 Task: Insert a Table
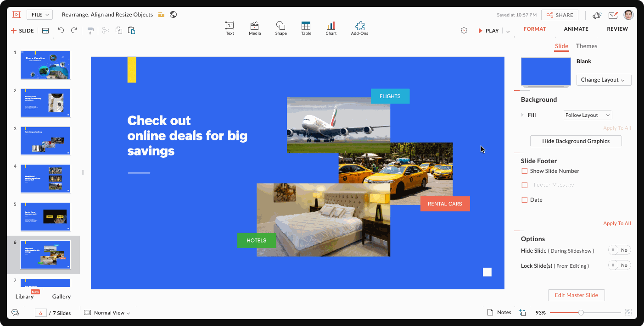[x=306, y=28]
